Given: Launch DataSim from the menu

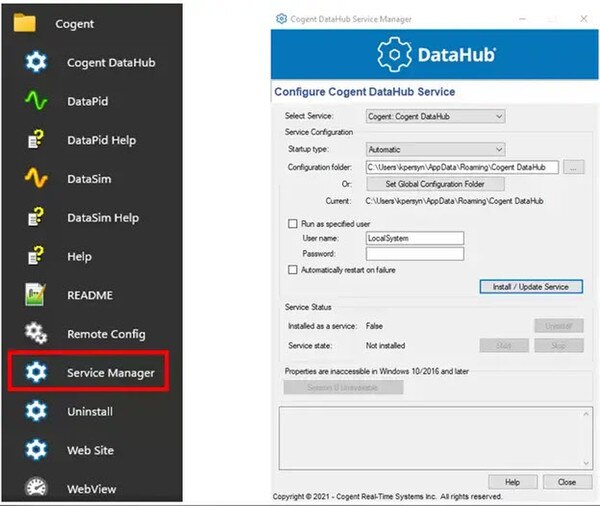Looking at the screenshot, I should (x=89, y=179).
